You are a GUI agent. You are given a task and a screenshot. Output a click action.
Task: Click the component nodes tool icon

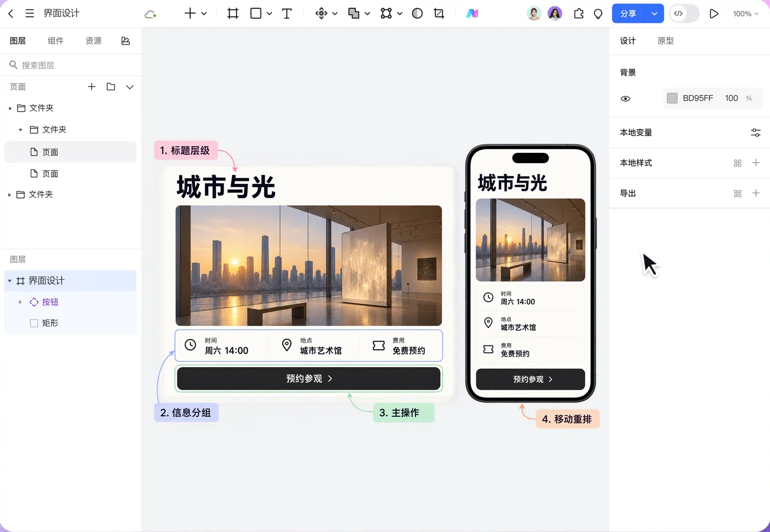(x=386, y=14)
